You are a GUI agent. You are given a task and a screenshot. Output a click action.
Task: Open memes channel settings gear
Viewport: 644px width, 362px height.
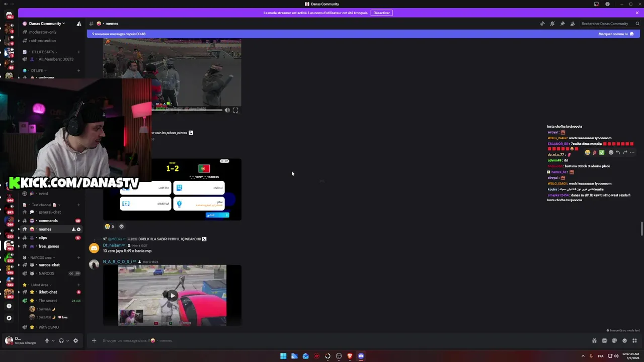(x=78, y=229)
